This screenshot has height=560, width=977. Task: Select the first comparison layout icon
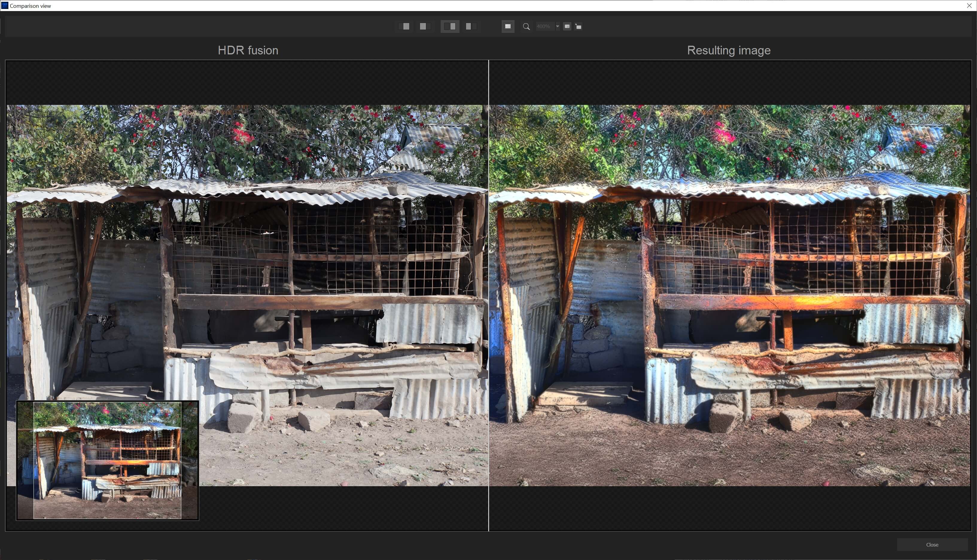[x=404, y=26]
